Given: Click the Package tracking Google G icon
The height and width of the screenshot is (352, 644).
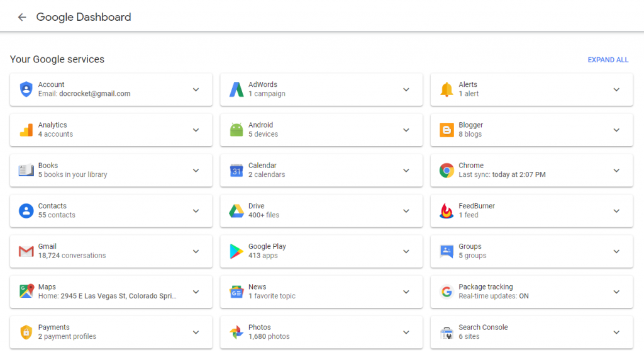Looking at the screenshot, I should click(447, 292).
